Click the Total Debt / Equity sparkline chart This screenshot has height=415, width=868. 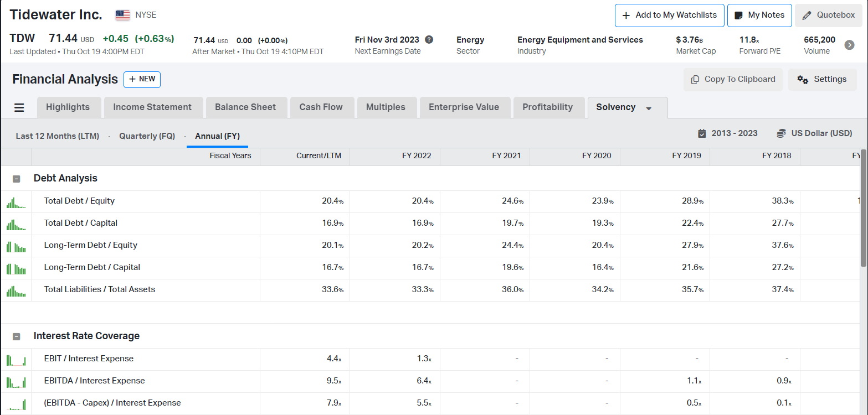[x=16, y=202]
